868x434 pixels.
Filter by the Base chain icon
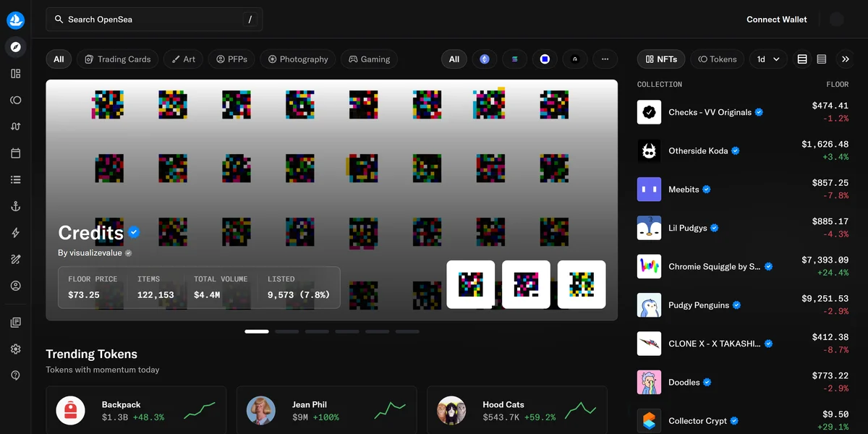click(545, 59)
